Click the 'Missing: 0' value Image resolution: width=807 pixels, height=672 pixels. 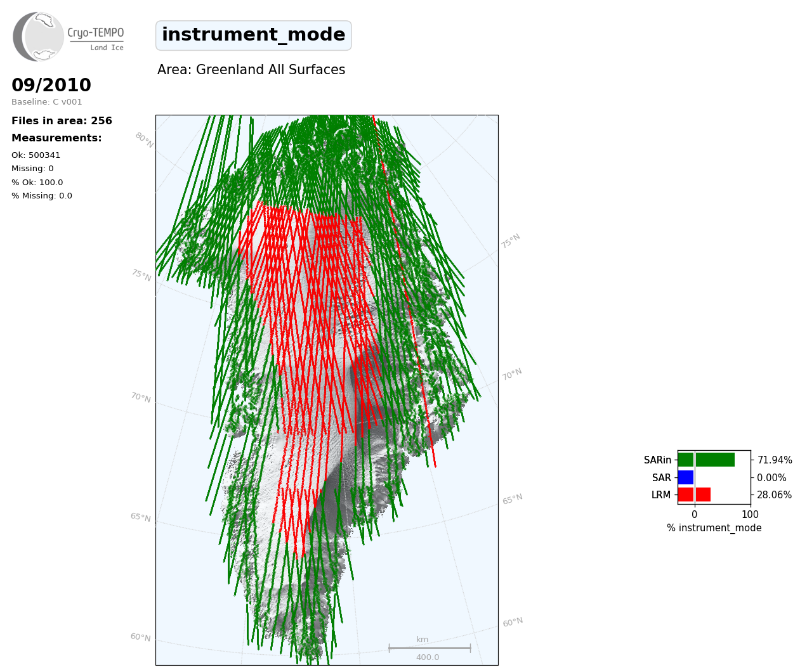coord(32,169)
